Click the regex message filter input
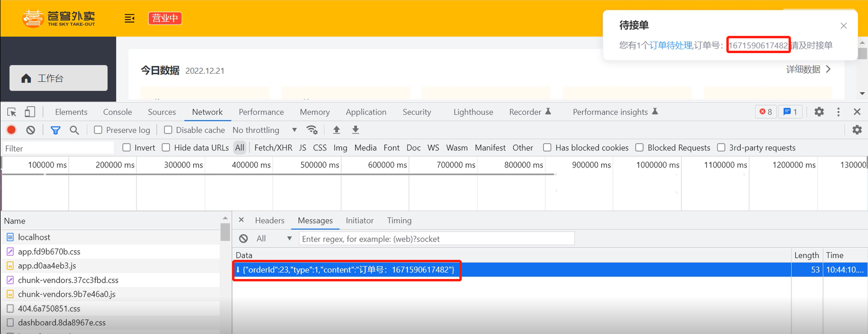 pos(436,239)
